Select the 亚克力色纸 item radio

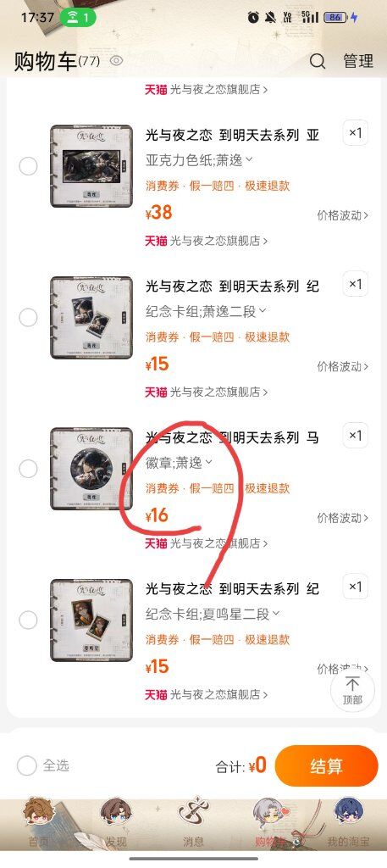click(x=28, y=166)
